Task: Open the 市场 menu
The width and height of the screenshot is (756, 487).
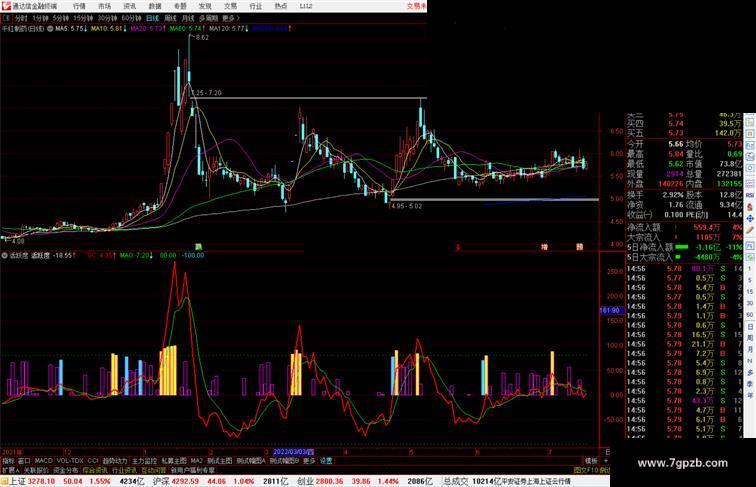Action: 104,6
